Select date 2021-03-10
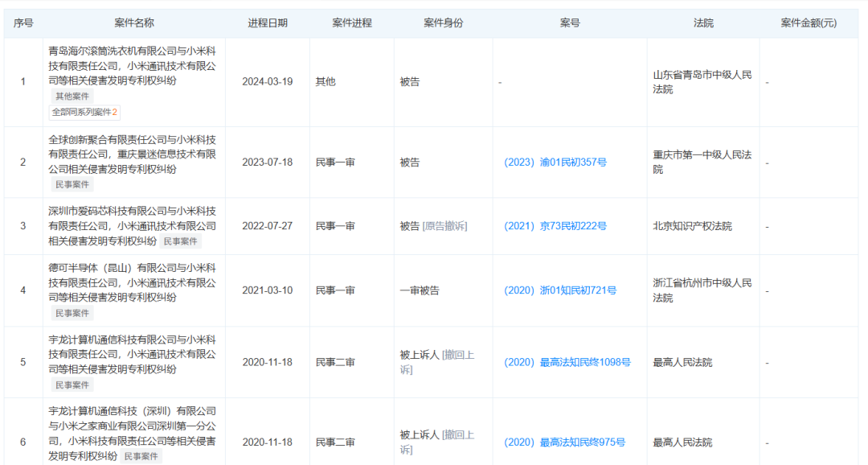The image size is (868, 465). coord(268,290)
